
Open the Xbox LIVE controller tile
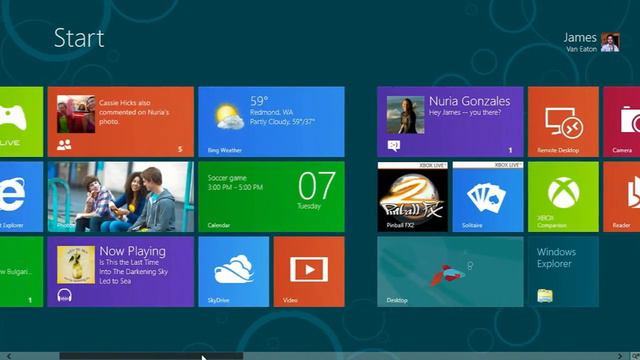pyautogui.click(x=21, y=122)
